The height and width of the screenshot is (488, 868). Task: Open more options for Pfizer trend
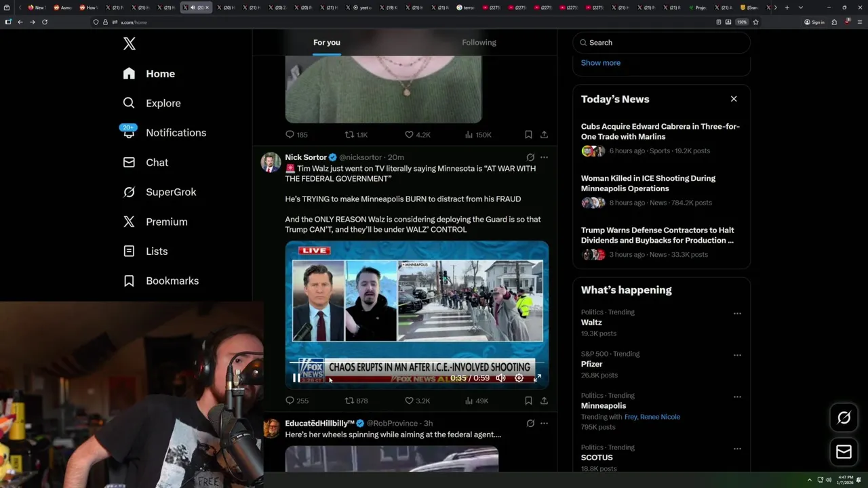(737, 355)
